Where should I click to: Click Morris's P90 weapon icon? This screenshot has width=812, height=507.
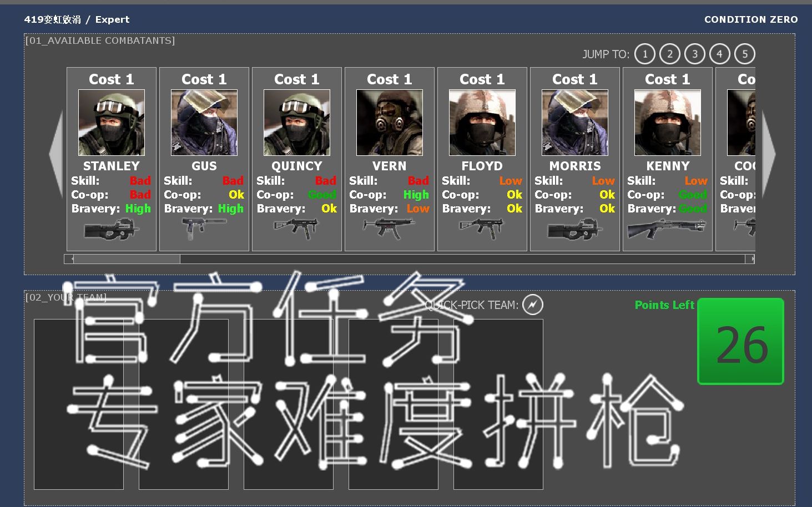tap(575, 229)
